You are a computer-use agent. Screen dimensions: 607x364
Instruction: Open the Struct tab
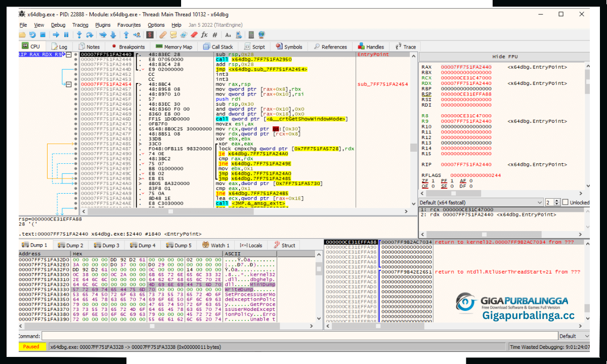click(x=285, y=245)
